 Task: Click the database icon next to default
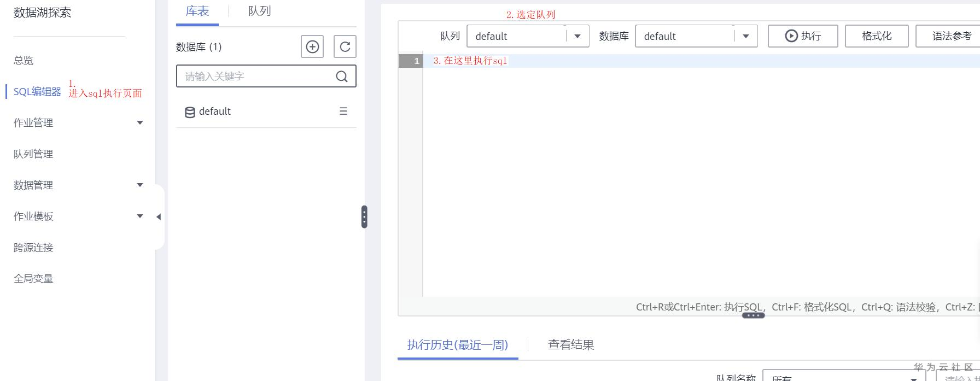coord(190,112)
